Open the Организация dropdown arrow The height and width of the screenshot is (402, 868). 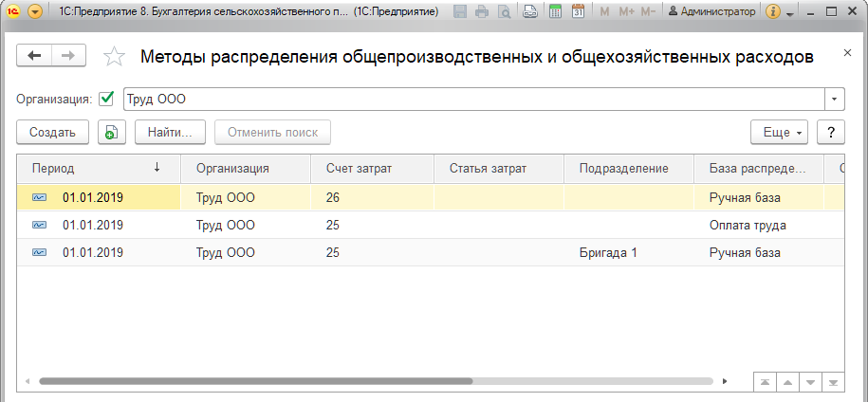pyautogui.click(x=835, y=100)
